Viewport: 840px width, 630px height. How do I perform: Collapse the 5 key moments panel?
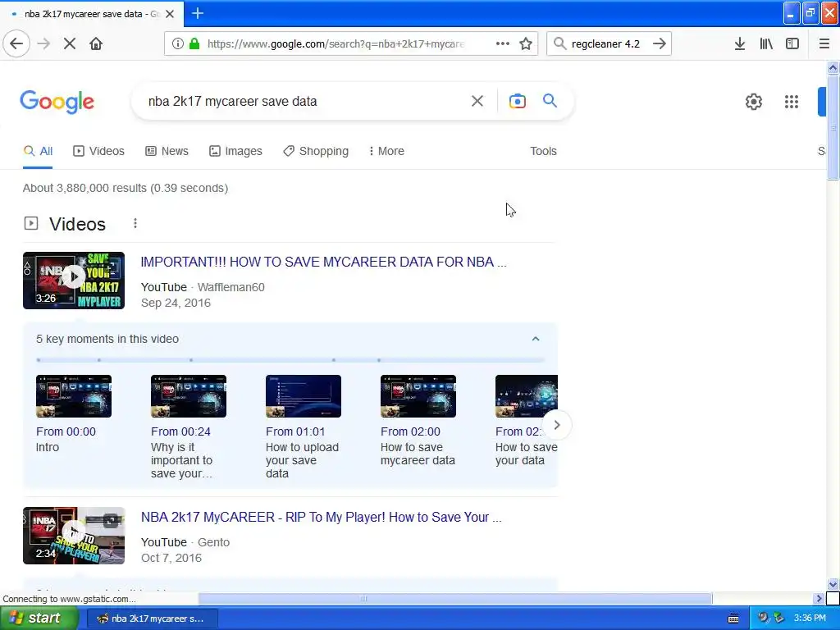click(536, 339)
